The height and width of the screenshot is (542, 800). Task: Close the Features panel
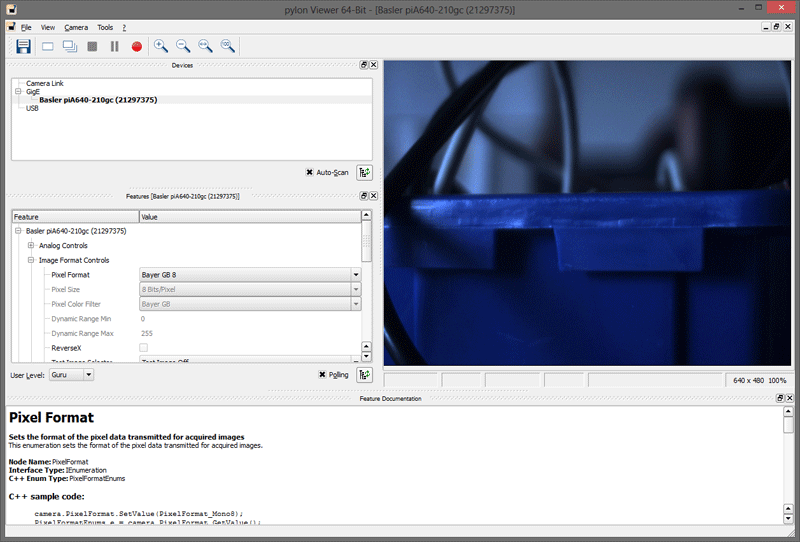(373, 196)
